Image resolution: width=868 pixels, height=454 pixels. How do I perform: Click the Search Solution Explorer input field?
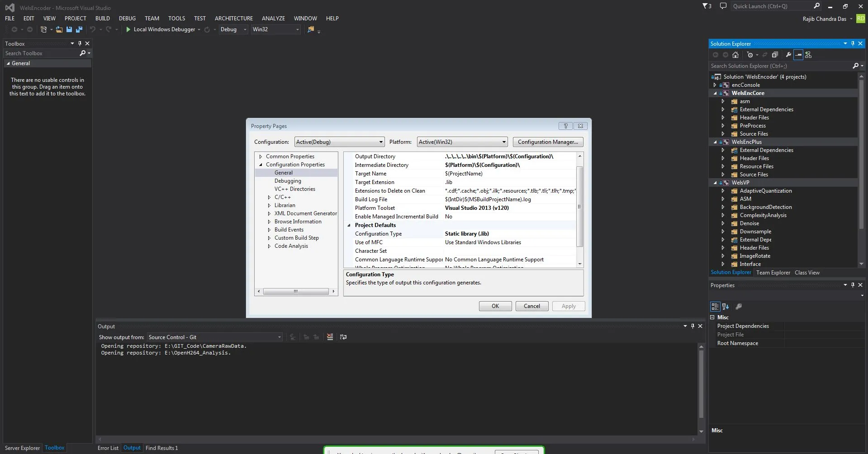tap(780, 66)
